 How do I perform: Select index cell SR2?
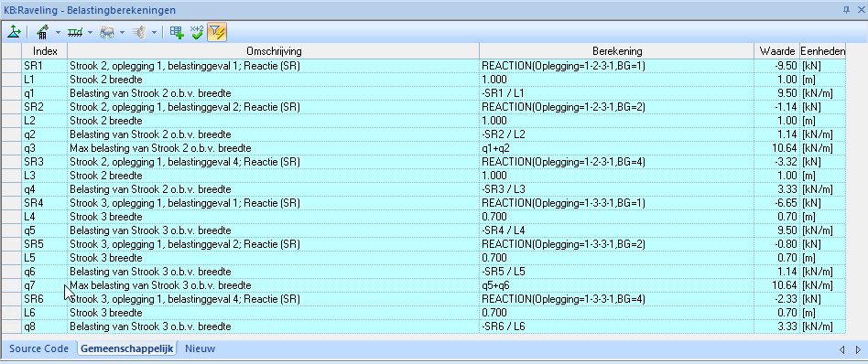pos(44,107)
